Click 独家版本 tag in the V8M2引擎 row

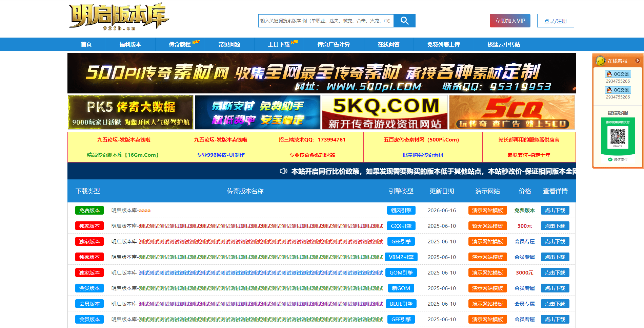pos(89,257)
